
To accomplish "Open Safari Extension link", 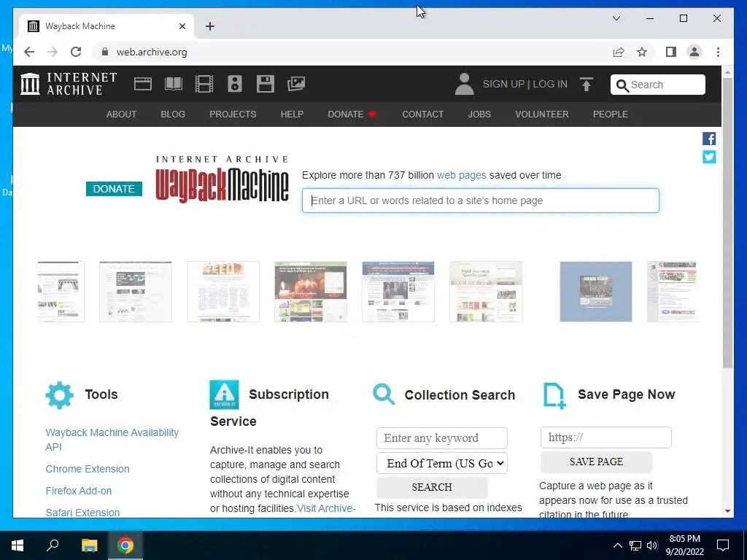I will (82, 513).
